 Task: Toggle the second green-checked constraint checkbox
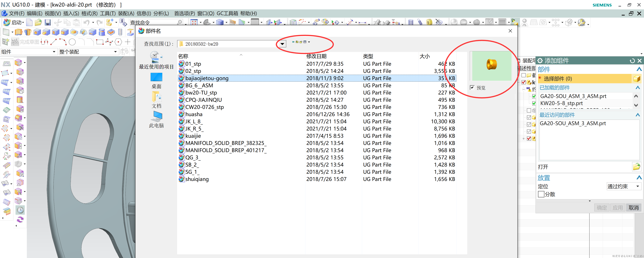(x=534, y=103)
